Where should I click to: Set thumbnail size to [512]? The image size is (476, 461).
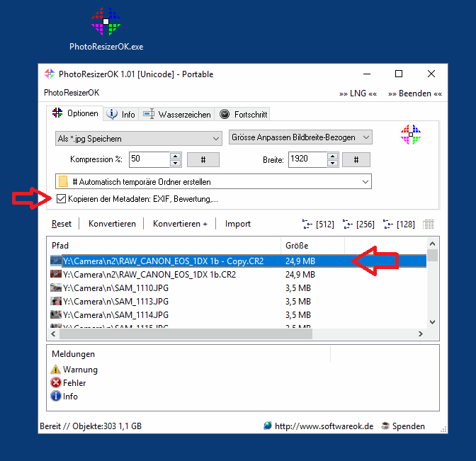pyautogui.click(x=318, y=224)
